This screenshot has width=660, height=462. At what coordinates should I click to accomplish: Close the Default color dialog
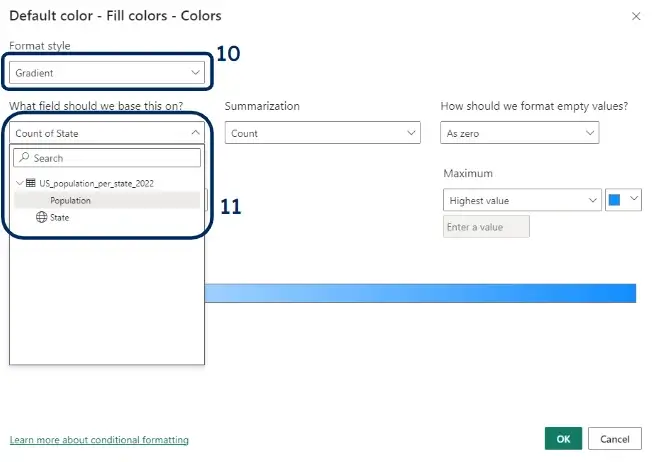pyautogui.click(x=636, y=16)
